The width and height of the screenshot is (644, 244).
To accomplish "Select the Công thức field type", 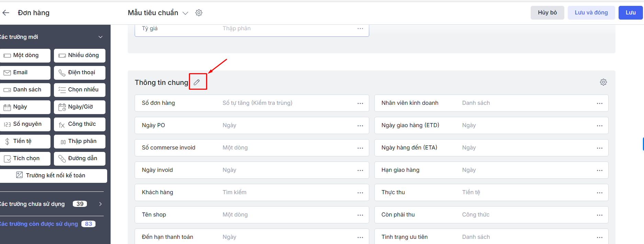I will 80,124.
